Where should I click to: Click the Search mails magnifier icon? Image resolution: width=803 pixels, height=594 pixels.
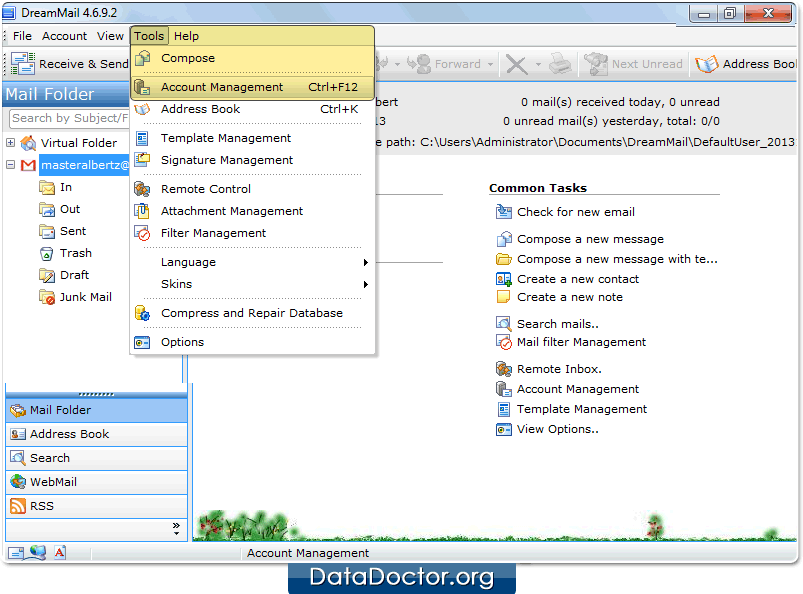[x=504, y=324]
